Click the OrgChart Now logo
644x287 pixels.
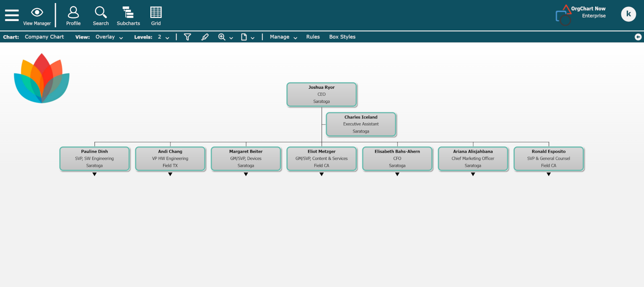tap(580, 15)
